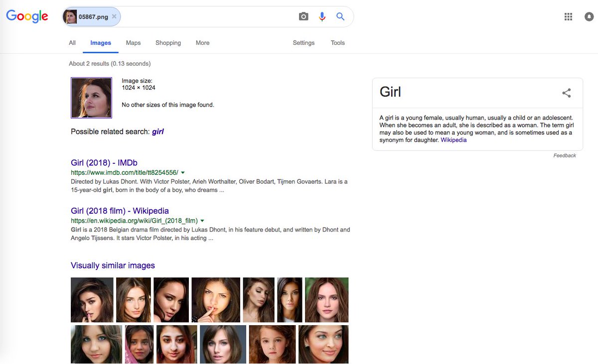Switch to the All tab
The width and height of the screenshot is (598, 364).
point(72,43)
